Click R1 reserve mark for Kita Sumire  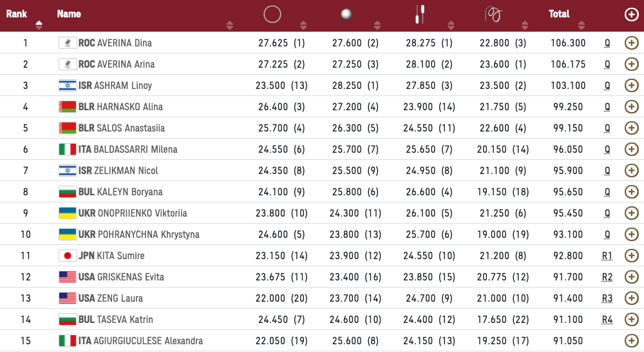pyautogui.click(x=607, y=256)
